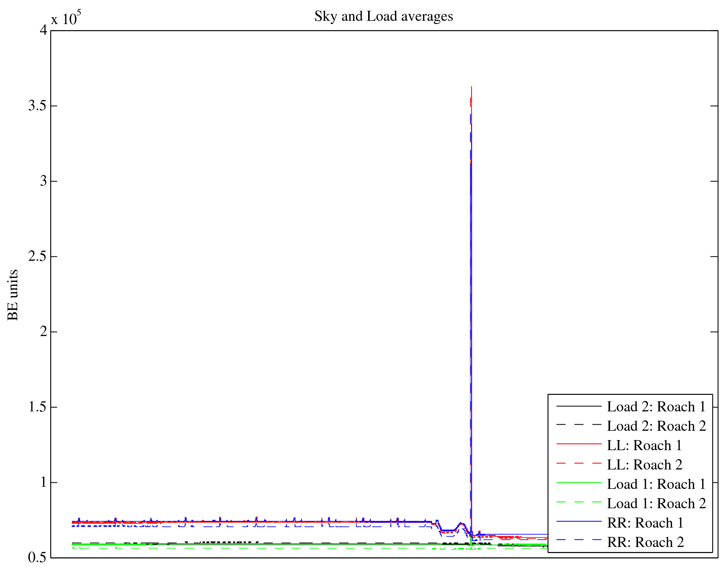Click the solid green line sample in legend

coord(579,483)
